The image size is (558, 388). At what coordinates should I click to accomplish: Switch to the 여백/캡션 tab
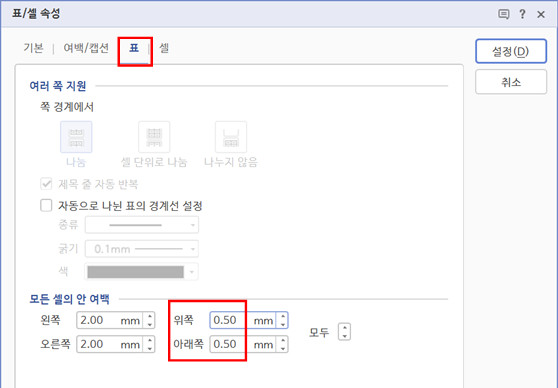click(x=86, y=48)
